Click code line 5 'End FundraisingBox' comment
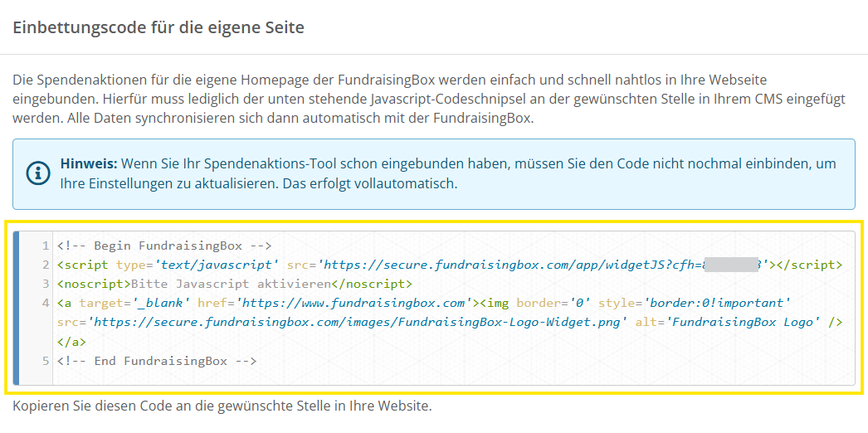868x433 pixels. tap(157, 361)
